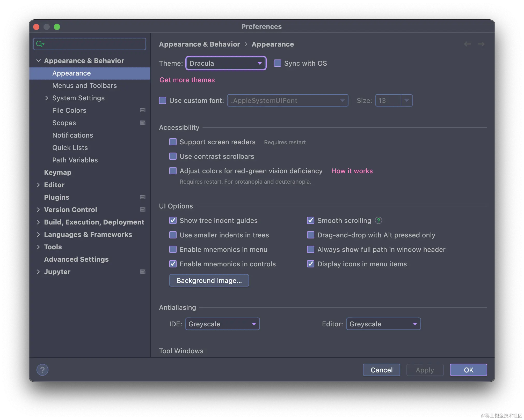Image resolution: width=524 pixels, height=420 pixels.
Task: Click the font Size dropdown arrow
Action: pyautogui.click(x=407, y=101)
